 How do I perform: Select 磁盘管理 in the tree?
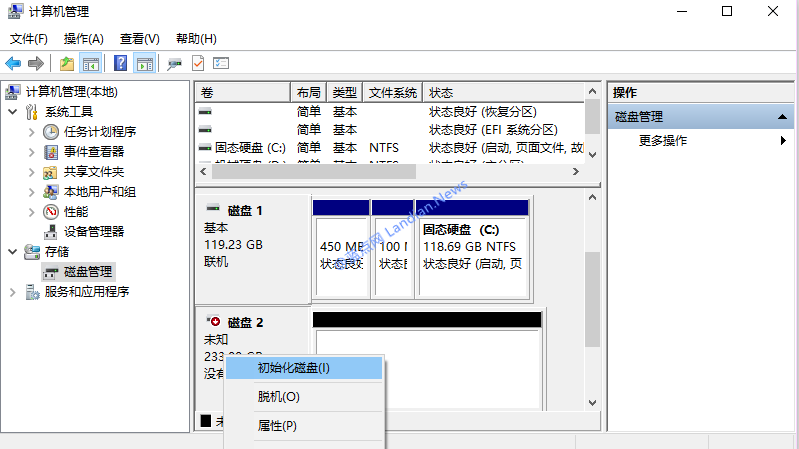(x=88, y=272)
